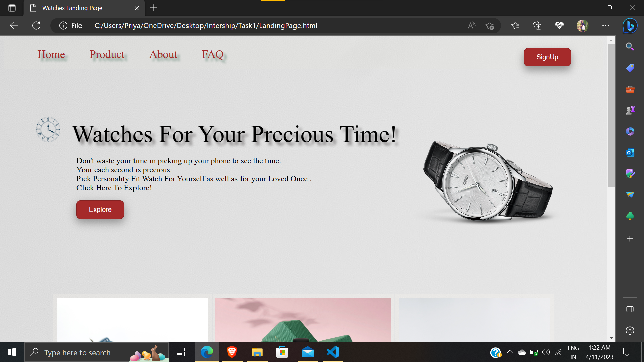This screenshot has width=644, height=362.
Task: Open the Search sidebar panel
Action: click(x=630, y=47)
